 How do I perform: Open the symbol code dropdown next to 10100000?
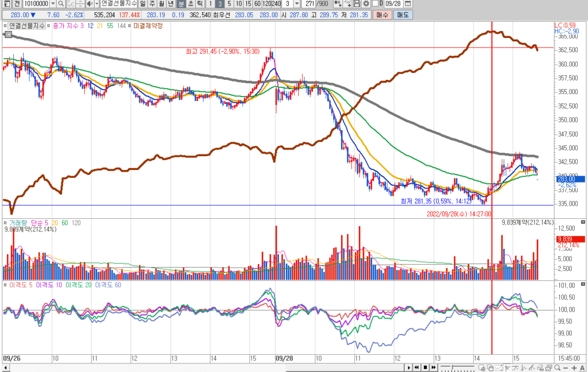tap(53, 3)
